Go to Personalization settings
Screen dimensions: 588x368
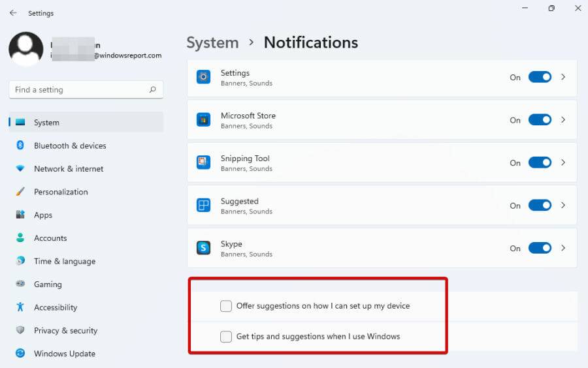click(86, 192)
